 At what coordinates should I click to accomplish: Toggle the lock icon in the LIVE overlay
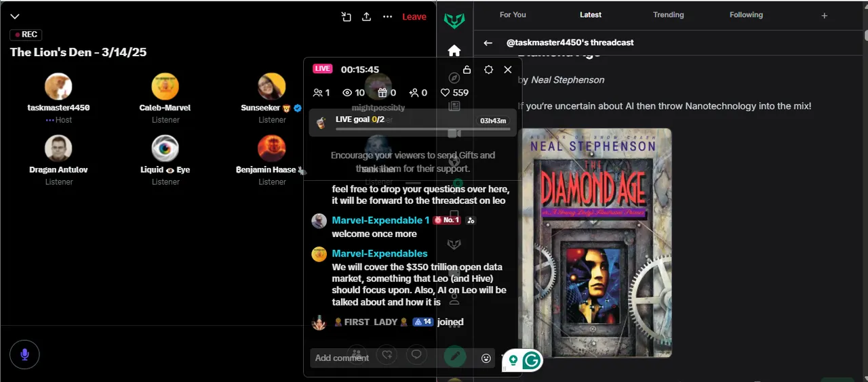[467, 70]
